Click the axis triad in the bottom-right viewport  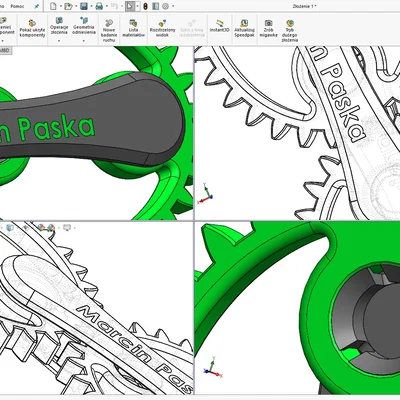coord(212,367)
